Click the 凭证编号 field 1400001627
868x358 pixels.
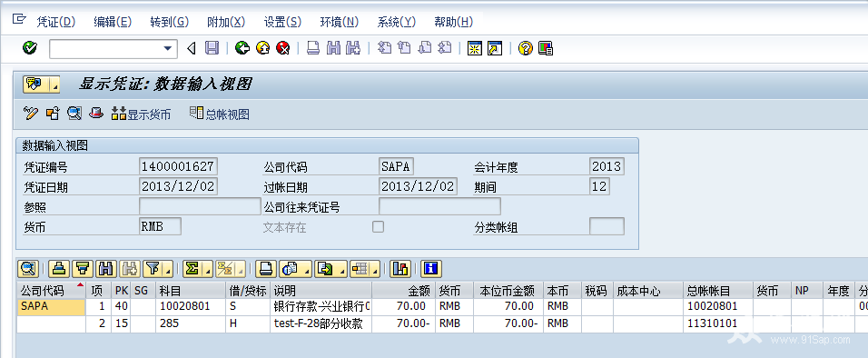tap(178, 166)
